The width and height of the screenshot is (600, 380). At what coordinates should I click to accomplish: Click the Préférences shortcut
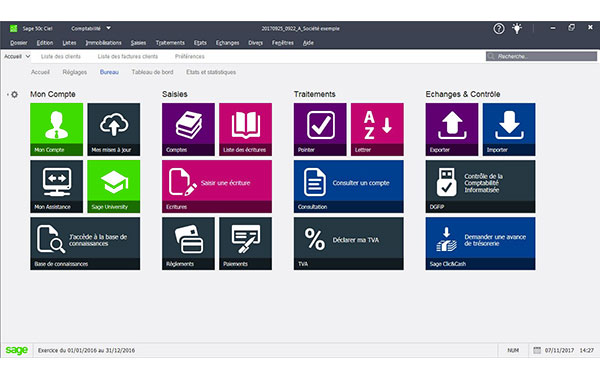189,56
